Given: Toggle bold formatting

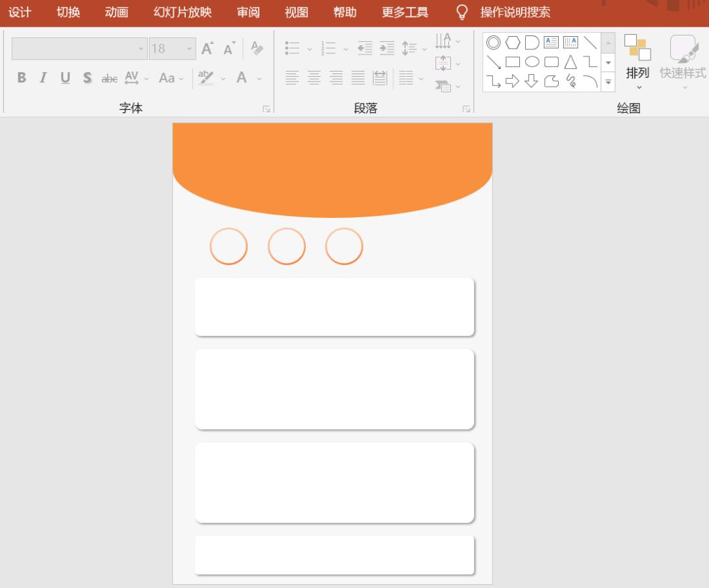Looking at the screenshot, I should click(x=22, y=78).
